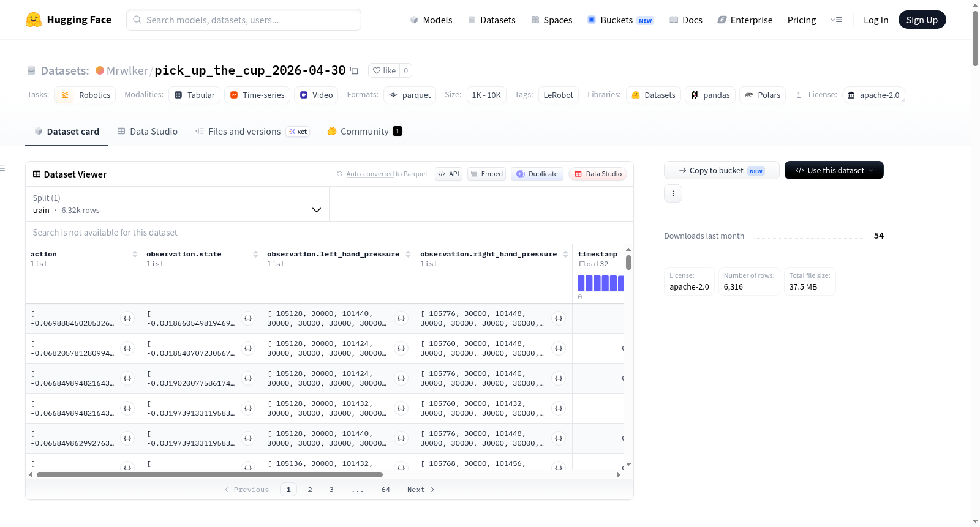
Task: Sort by observation.right_hand_pressure column
Action: (565, 254)
